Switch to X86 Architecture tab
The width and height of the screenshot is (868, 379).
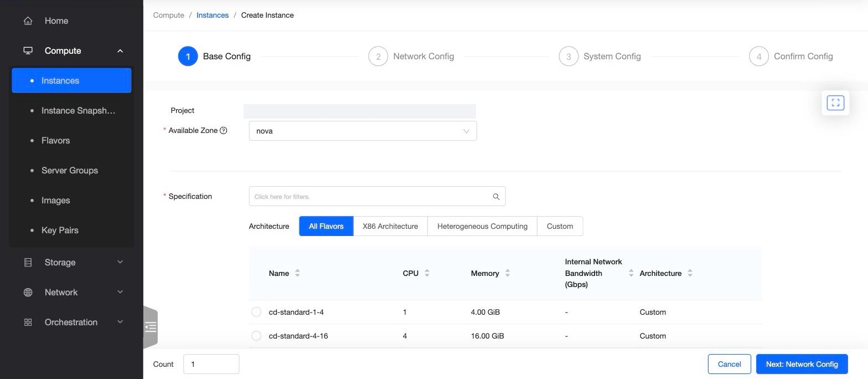click(390, 226)
